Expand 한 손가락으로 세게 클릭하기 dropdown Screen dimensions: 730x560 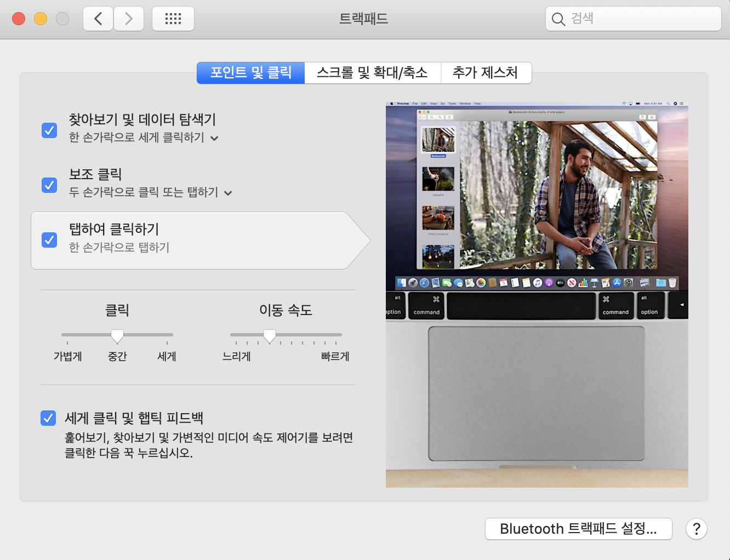pos(144,138)
